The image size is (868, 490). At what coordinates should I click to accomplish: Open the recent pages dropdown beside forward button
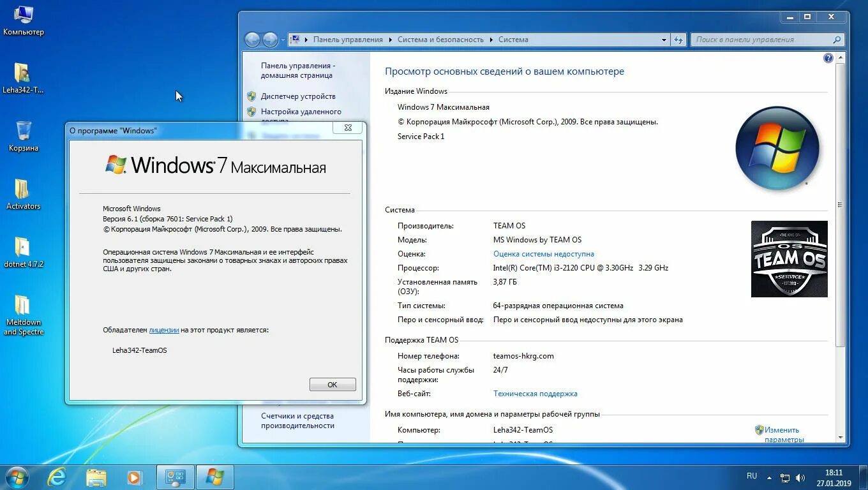click(x=283, y=40)
